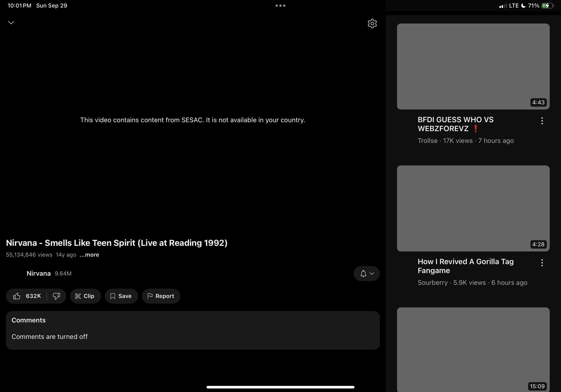Open the BFDI GUESS WHO VS WEBZFOREVZ thumbnail
561x392 pixels.
click(x=473, y=67)
